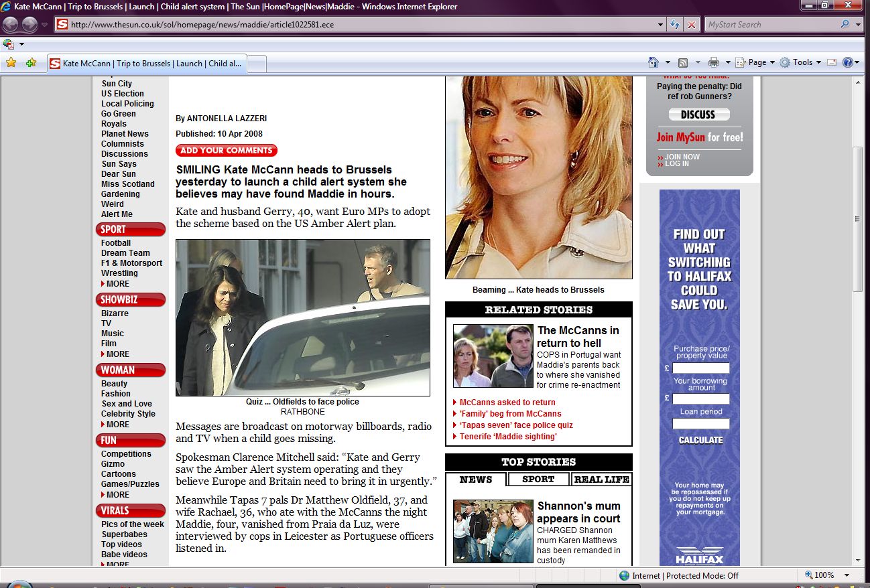Switch to the REAL LIFE stories tab
The width and height of the screenshot is (870, 588).
point(601,480)
